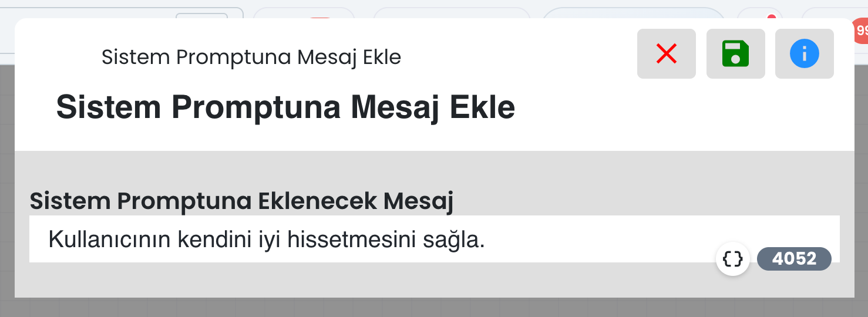This screenshot has height=317, width=868.
Task: Place cursor after "sağla." in the message
Action: coord(486,240)
